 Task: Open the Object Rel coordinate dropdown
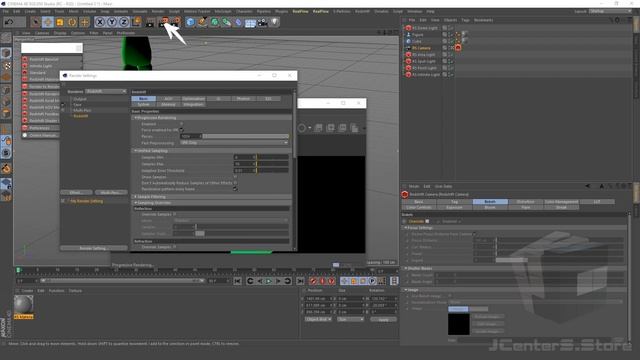tap(318, 319)
